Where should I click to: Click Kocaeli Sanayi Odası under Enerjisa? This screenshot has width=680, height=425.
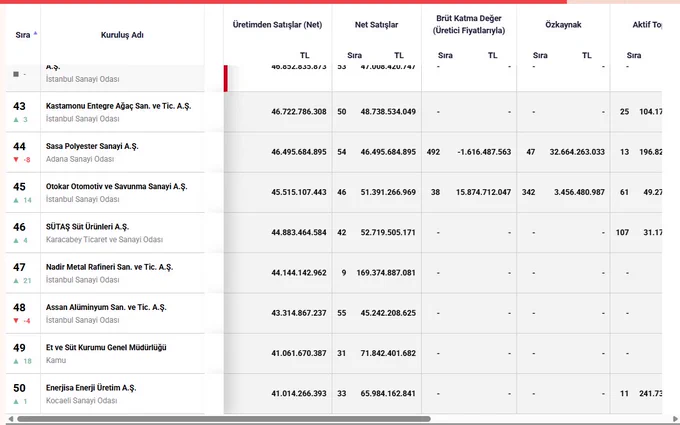82,401
